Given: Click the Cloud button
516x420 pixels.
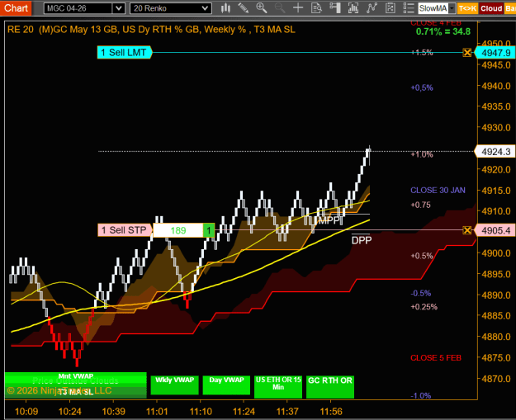Looking at the screenshot, I should click(x=491, y=8).
